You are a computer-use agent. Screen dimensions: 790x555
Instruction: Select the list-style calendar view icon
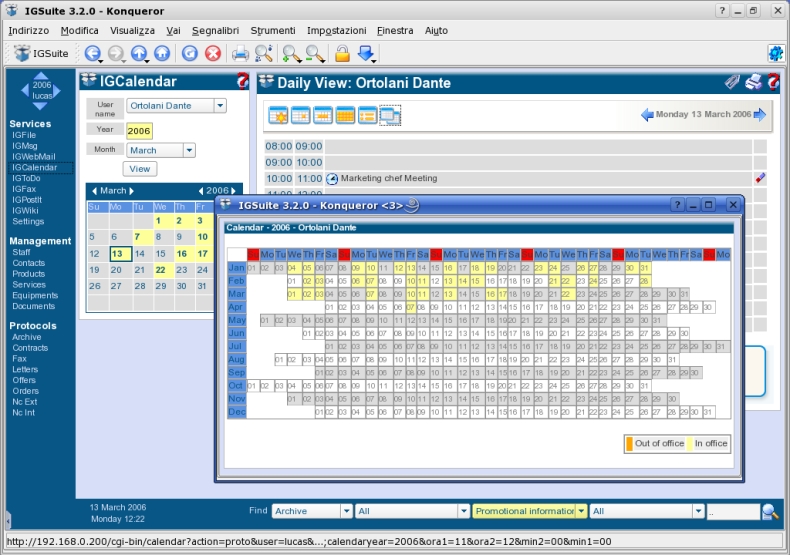pyautogui.click(x=367, y=115)
